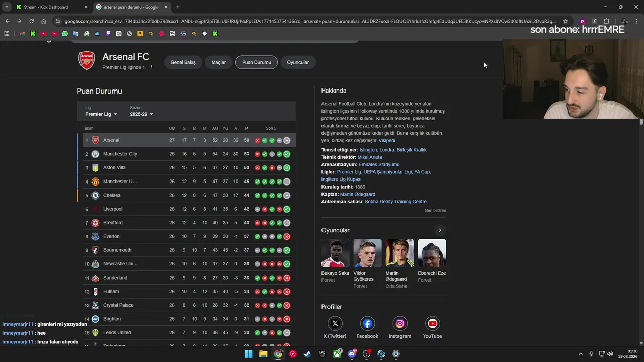Image resolution: width=644 pixels, height=362 pixels.
Task: Open Arsenal's Instagram profile icon
Action: pyautogui.click(x=400, y=323)
